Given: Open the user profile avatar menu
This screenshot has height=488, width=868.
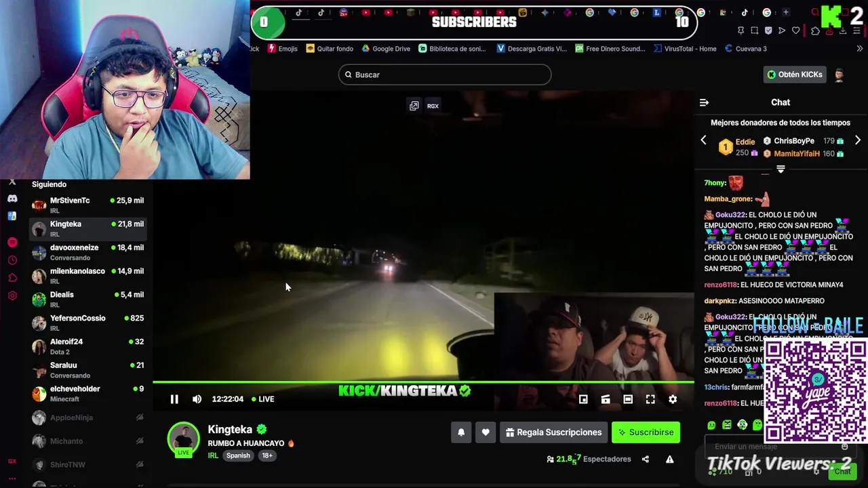Looking at the screenshot, I should (840, 75).
